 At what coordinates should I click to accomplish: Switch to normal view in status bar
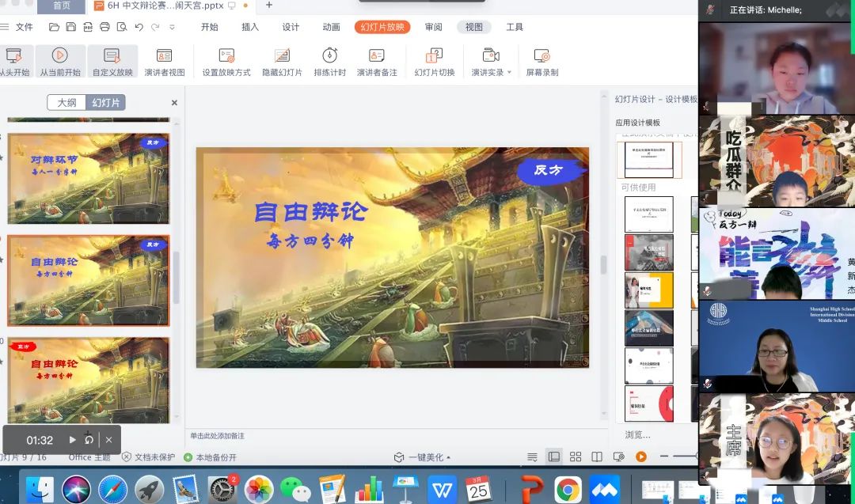tap(554, 457)
